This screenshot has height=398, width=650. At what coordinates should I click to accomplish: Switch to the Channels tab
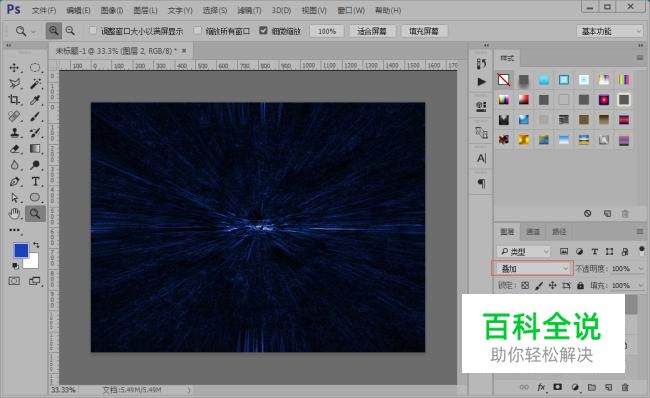click(x=533, y=232)
